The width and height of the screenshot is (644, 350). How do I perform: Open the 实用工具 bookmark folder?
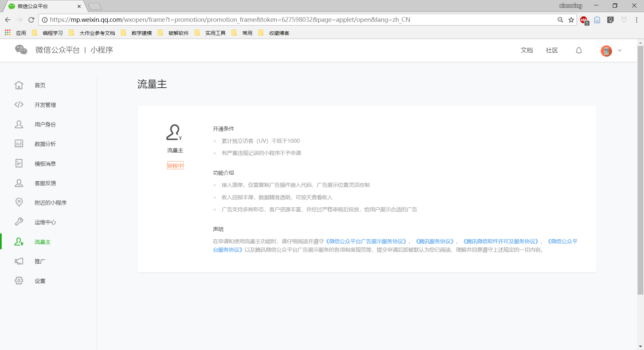[x=210, y=33]
